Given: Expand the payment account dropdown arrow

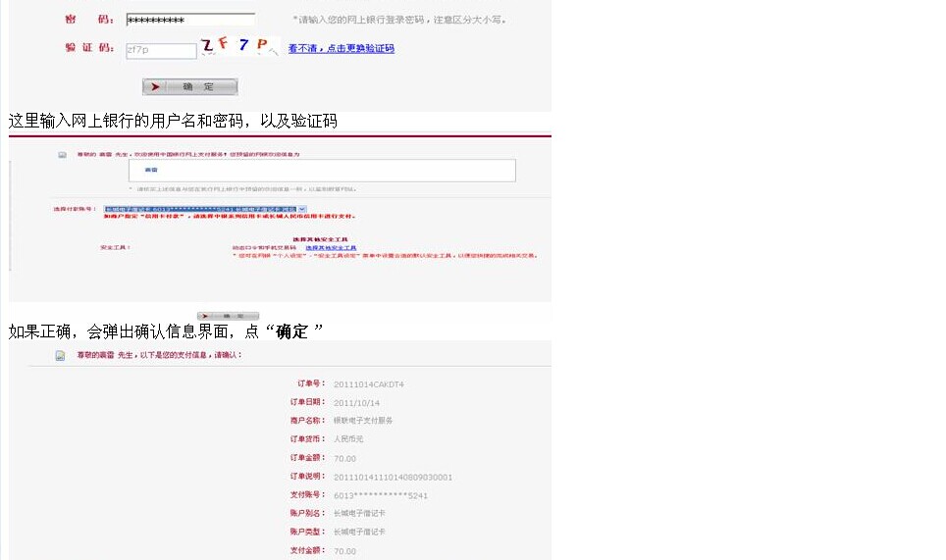Looking at the screenshot, I should pos(302,209).
